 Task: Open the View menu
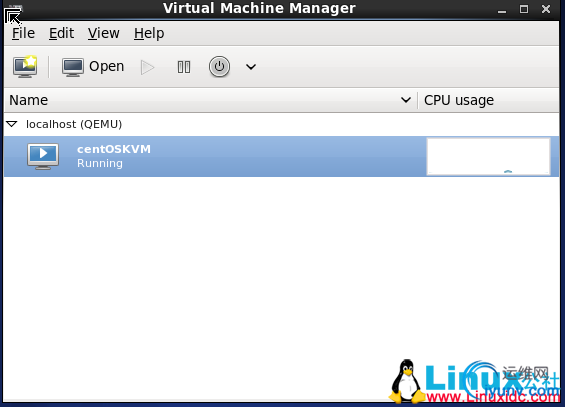point(103,33)
